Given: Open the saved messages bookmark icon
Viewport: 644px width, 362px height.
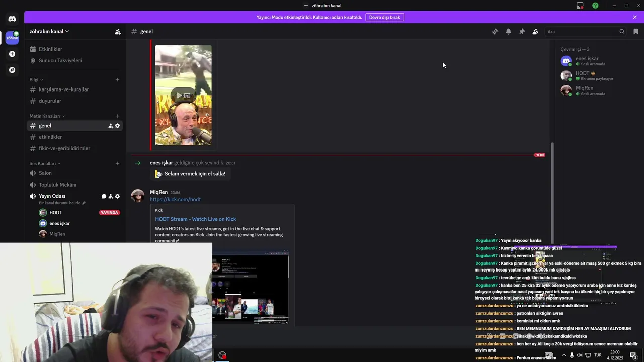Looking at the screenshot, I should [x=636, y=31].
